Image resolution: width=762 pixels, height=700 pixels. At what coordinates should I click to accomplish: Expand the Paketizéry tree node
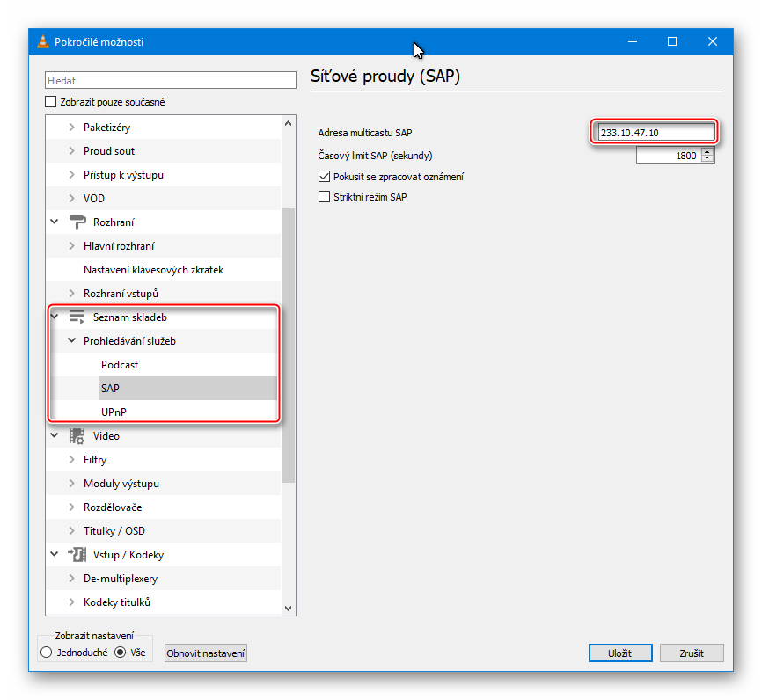click(72, 128)
